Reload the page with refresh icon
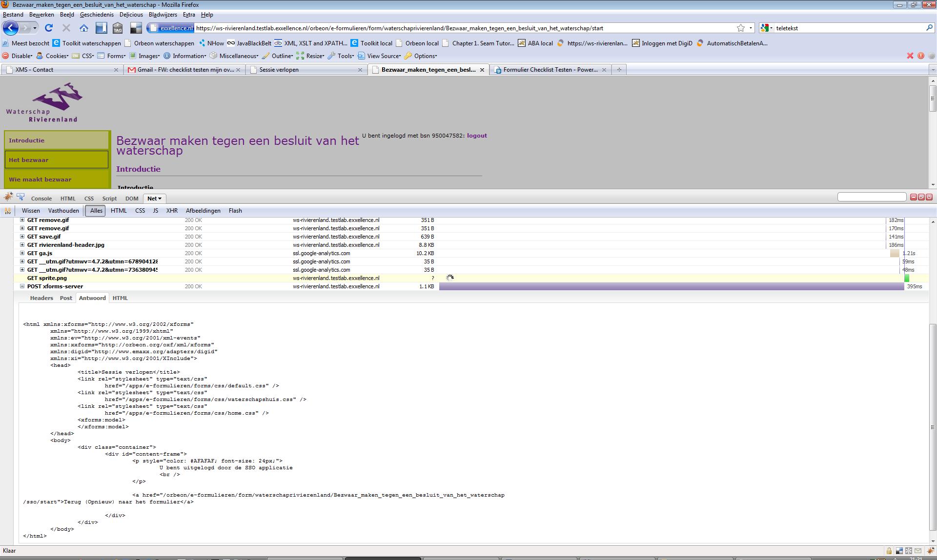 (x=48, y=28)
